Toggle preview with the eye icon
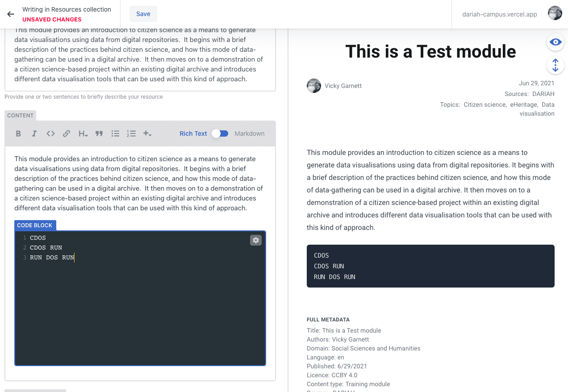 pos(555,42)
